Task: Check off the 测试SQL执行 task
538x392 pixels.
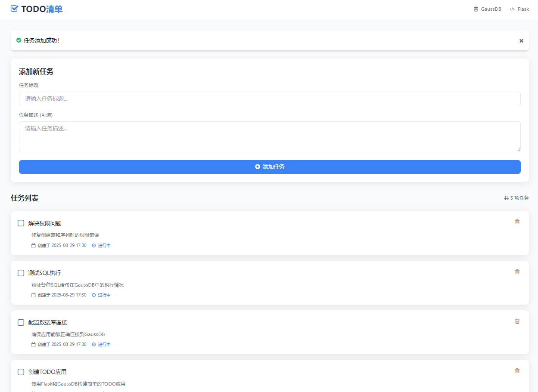Action: click(x=21, y=273)
